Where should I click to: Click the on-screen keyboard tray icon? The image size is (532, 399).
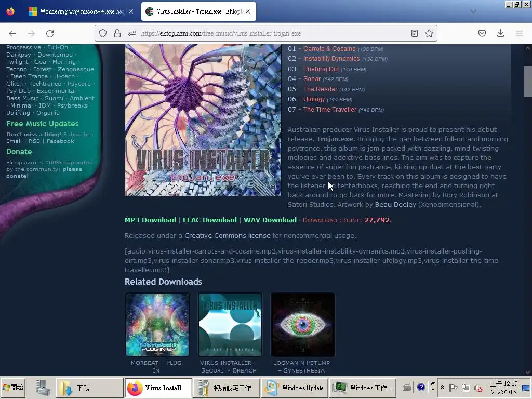point(407,387)
